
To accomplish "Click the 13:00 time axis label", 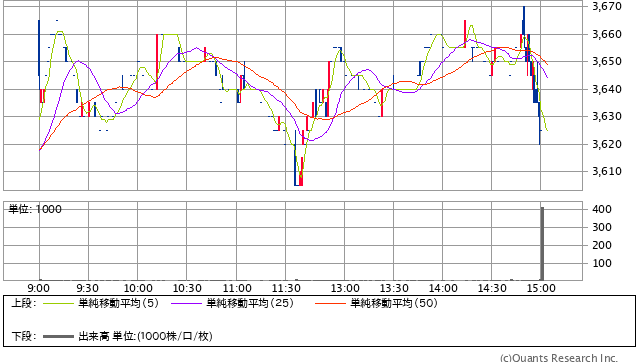I will pos(345,288).
